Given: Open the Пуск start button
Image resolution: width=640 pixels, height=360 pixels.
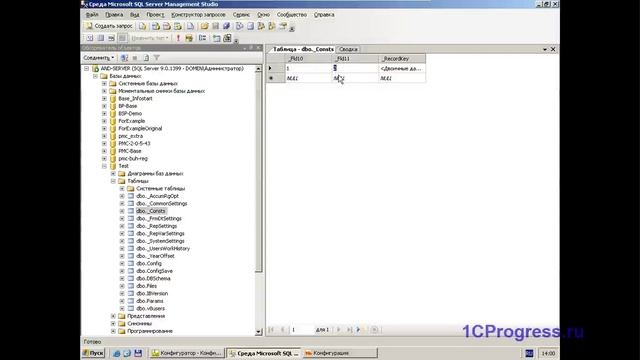Looking at the screenshot, I should click(x=93, y=353).
